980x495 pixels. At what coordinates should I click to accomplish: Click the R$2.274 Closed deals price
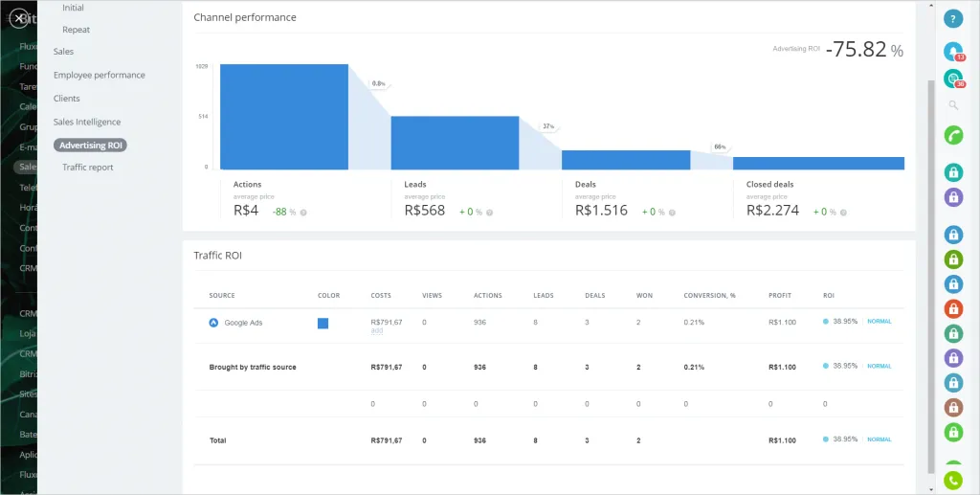pos(772,211)
